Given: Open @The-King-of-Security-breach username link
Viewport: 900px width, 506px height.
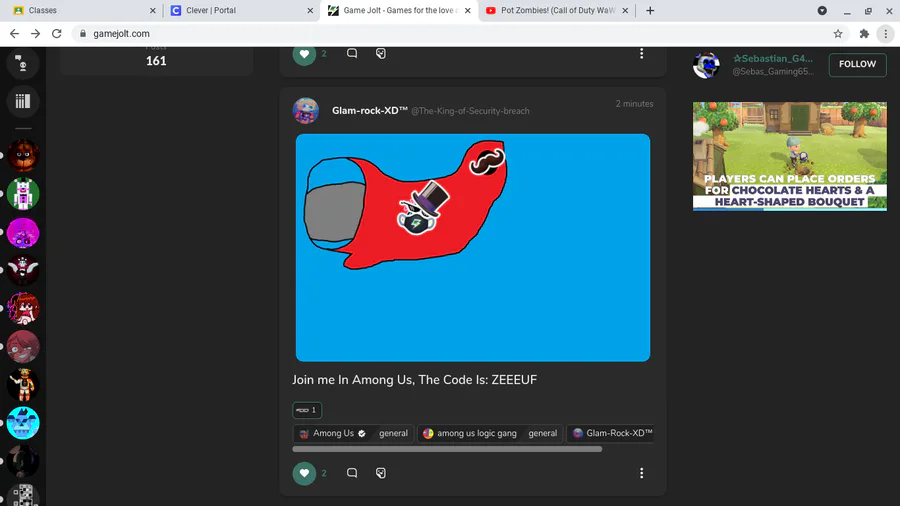Looking at the screenshot, I should tap(470, 111).
